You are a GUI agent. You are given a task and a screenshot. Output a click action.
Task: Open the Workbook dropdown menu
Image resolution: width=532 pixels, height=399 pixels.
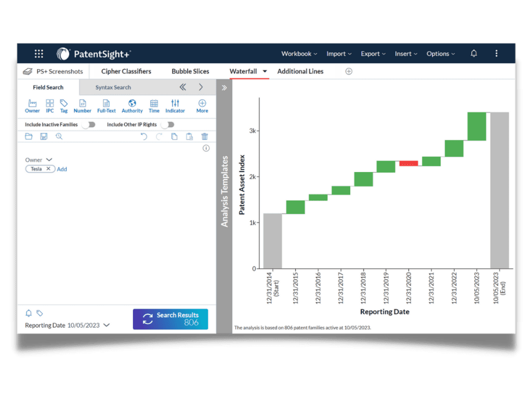[x=299, y=54]
